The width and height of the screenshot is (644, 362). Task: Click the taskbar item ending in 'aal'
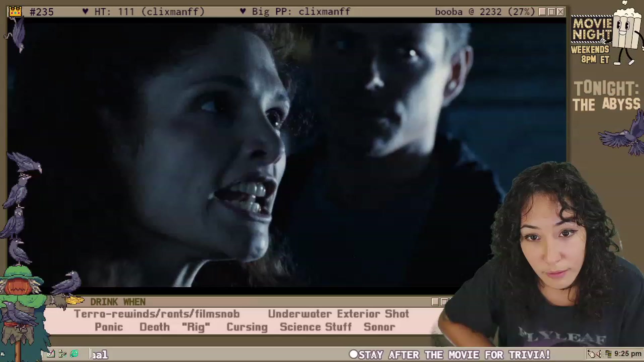(x=100, y=354)
